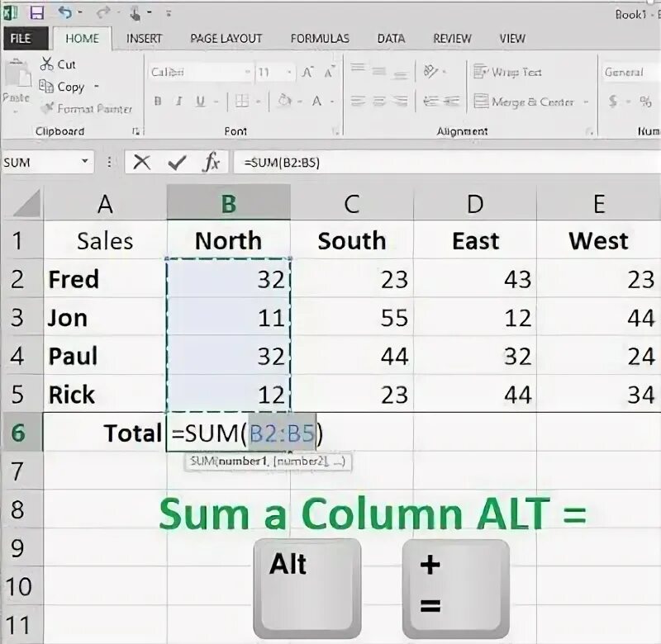Open the VIEW tab
The height and width of the screenshot is (644, 661).
[512, 38]
